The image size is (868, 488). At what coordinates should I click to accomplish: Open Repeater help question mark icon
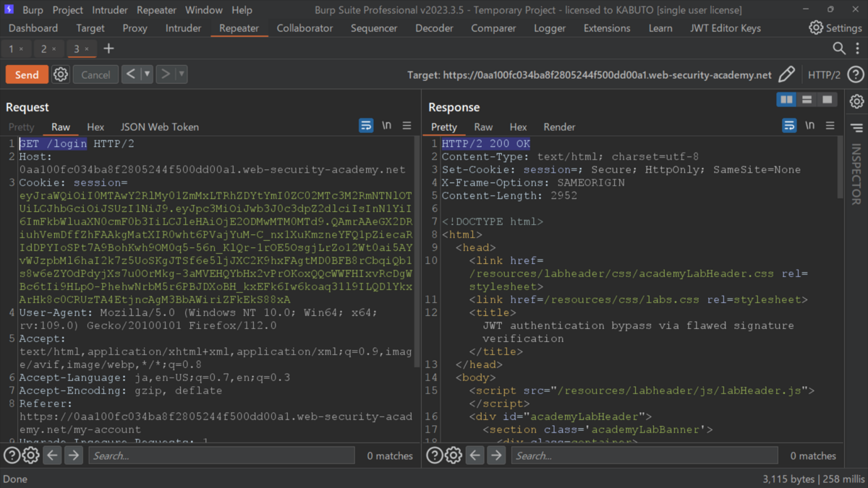coord(855,74)
